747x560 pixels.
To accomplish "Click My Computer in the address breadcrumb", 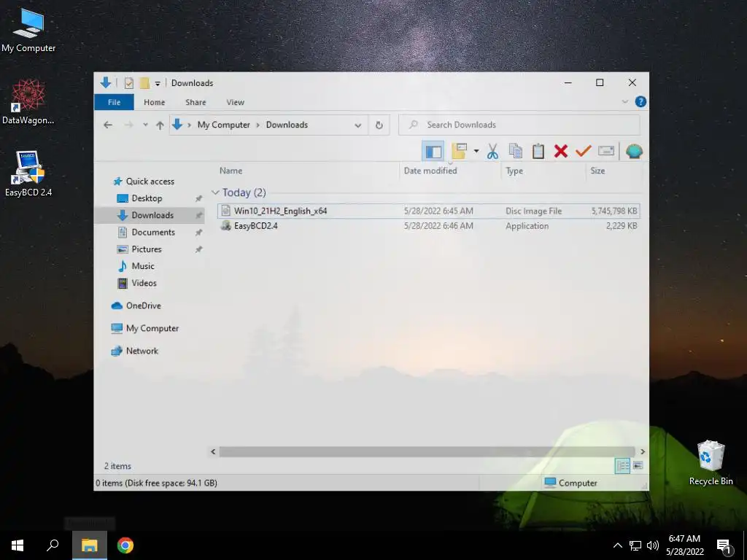I will click(x=223, y=125).
